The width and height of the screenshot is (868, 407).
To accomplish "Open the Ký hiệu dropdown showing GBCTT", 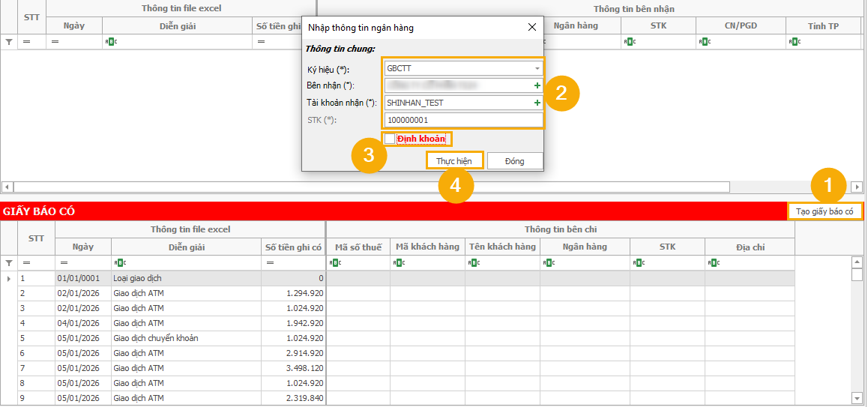I will (537, 69).
